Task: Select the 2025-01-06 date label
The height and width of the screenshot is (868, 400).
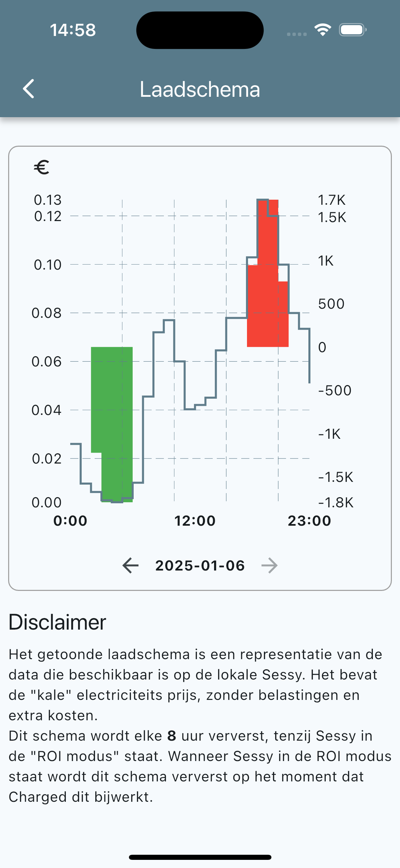Action: (x=200, y=566)
